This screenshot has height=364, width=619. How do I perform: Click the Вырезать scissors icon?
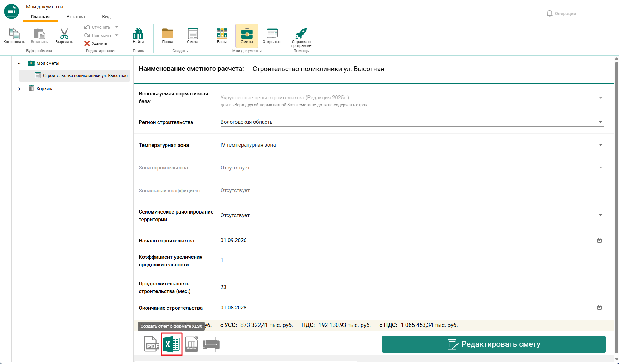click(64, 33)
